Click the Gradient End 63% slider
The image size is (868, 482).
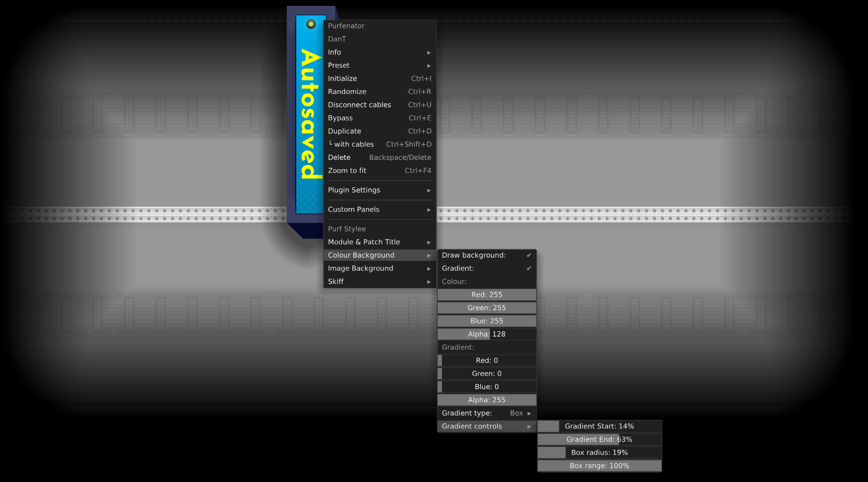599,439
